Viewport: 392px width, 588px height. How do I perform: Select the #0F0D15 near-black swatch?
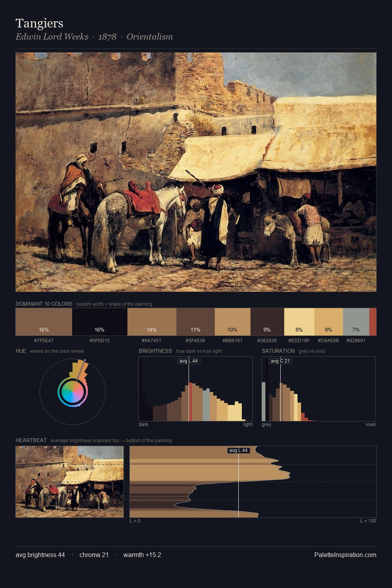click(100, 322)
